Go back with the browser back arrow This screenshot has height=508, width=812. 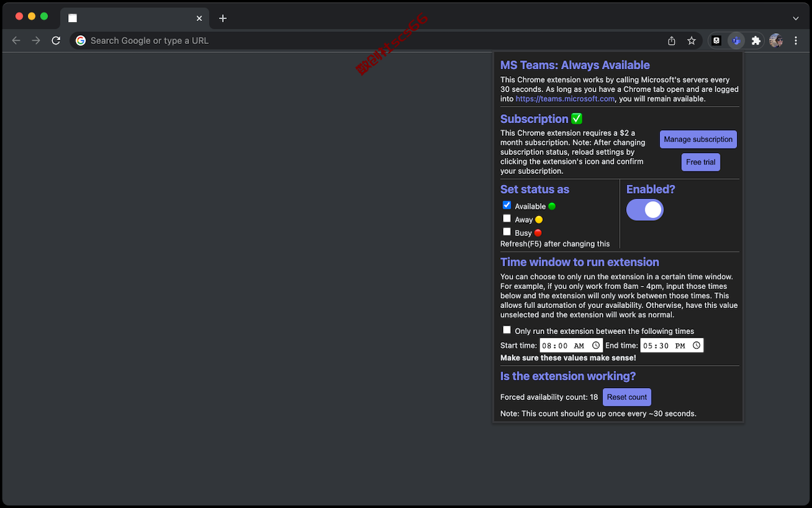click(x=16, y=41)
